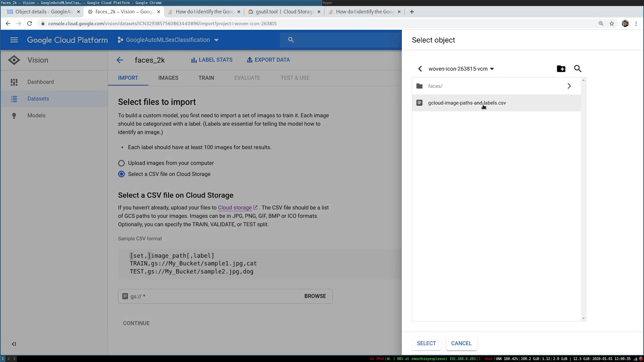Click BROWSE in the gs:// field
Screen dimensions: 644x362
click(x=315, y=296)
